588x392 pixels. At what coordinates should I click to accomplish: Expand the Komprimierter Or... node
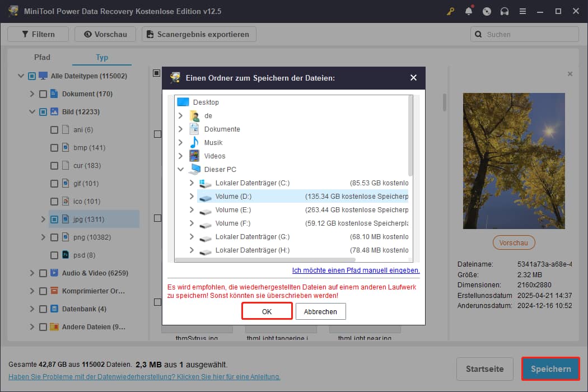[x=32, y=291]
